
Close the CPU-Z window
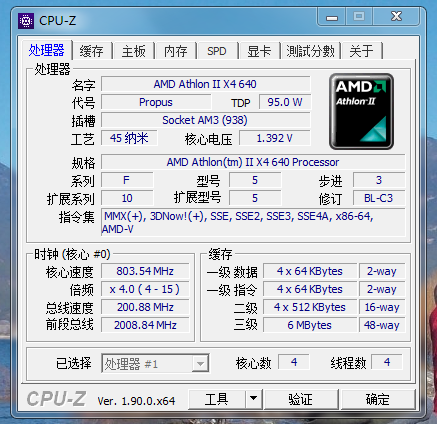click(396, 17)
